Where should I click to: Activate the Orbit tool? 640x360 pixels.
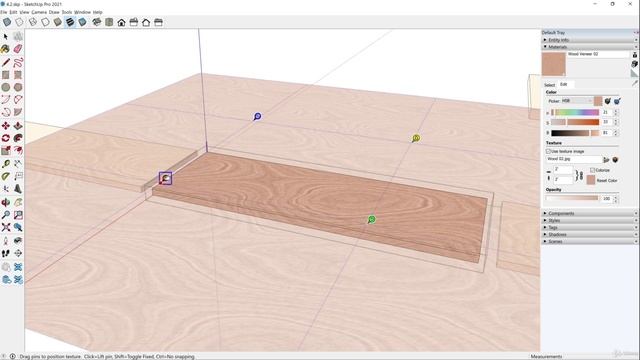click(x=5, y=202)
